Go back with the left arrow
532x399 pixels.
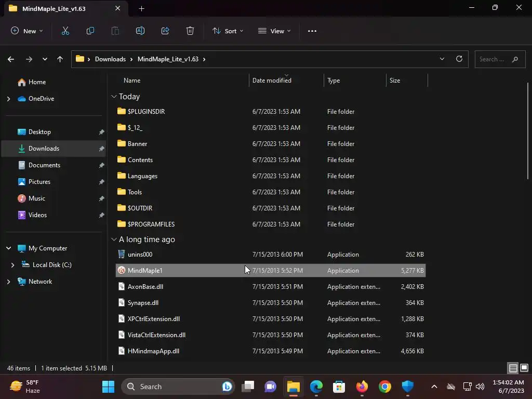[x=11, y=59]
